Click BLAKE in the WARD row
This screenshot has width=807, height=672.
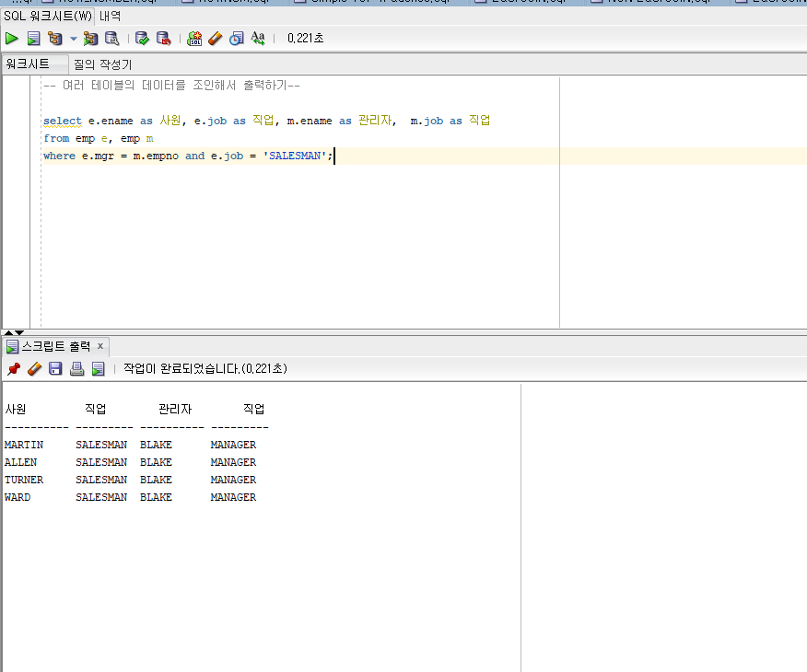click(156, 497)
